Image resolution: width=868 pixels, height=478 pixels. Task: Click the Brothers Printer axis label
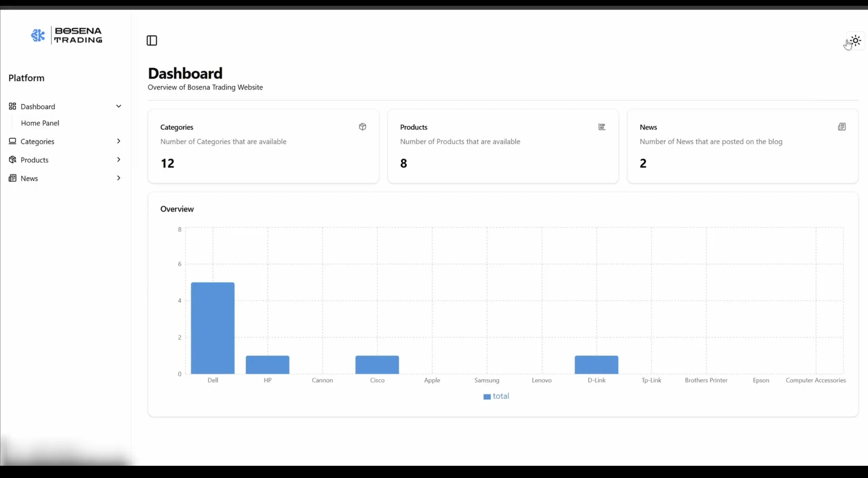[706, 380]
